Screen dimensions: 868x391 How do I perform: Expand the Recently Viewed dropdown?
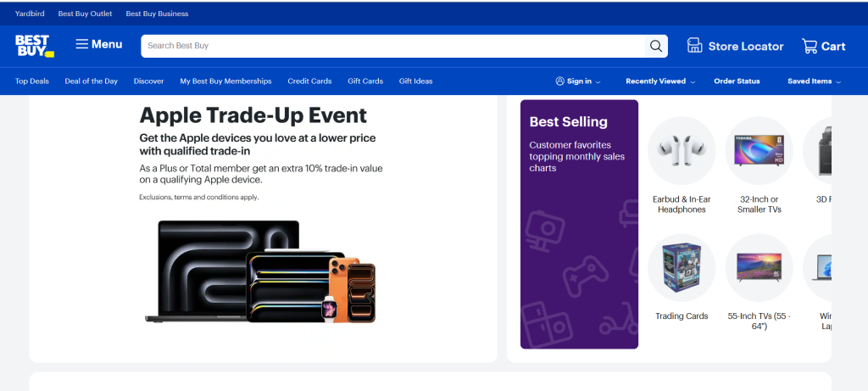[x=660, y=81]
